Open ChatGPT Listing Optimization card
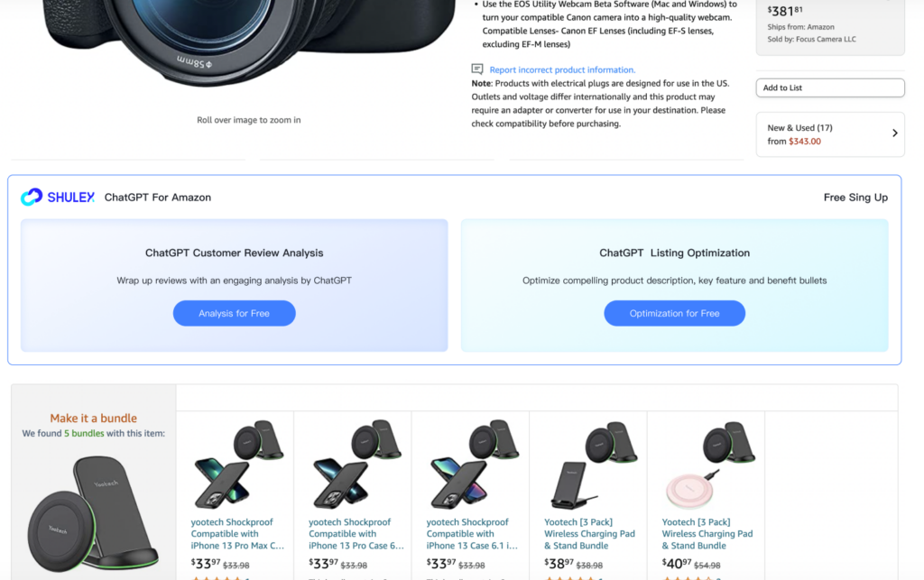This screenshot has height=580, width=924. click(x=674, y=285)
